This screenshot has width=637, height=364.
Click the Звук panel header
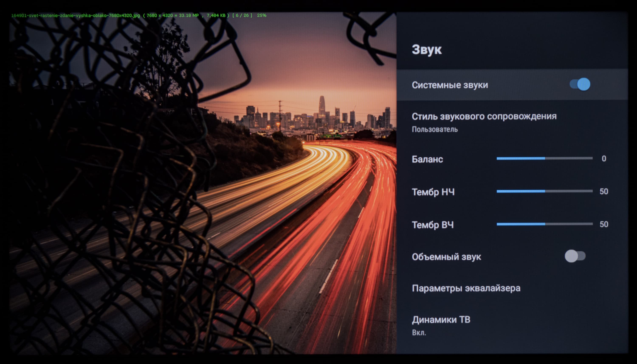(426, 49)
